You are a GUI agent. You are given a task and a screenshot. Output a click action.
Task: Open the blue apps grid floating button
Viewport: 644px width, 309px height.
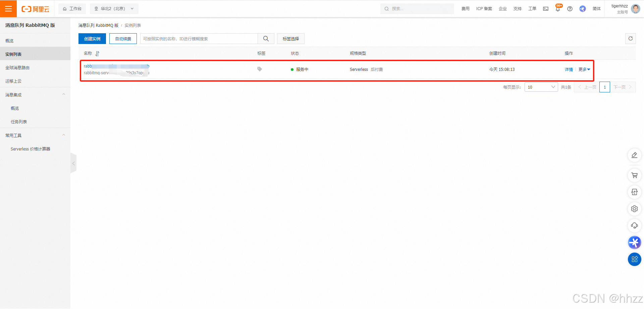pos(634,259)
